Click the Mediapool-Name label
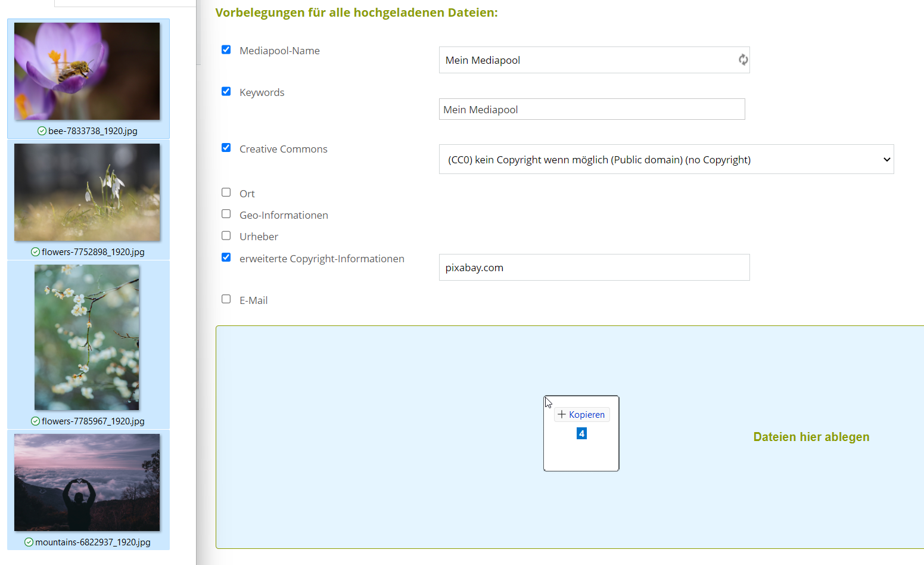 click(279, 51)
